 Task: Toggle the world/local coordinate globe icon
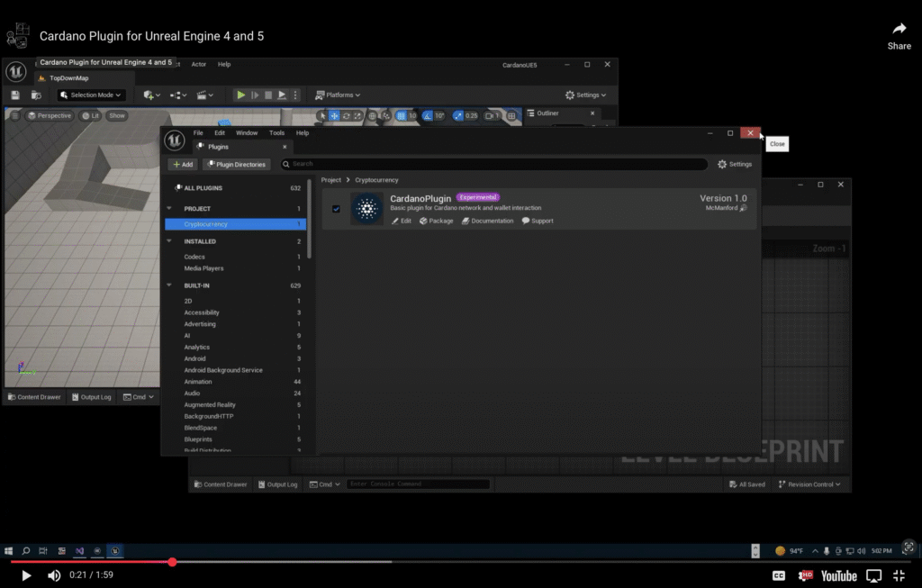point(372,116)
